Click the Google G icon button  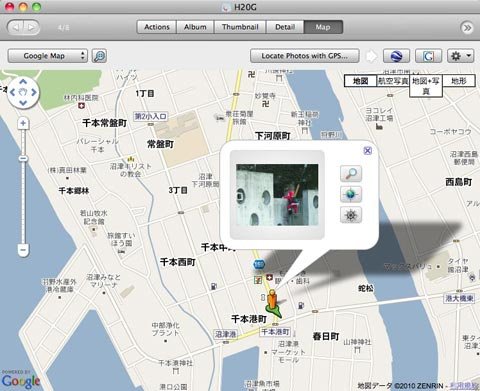428,56
